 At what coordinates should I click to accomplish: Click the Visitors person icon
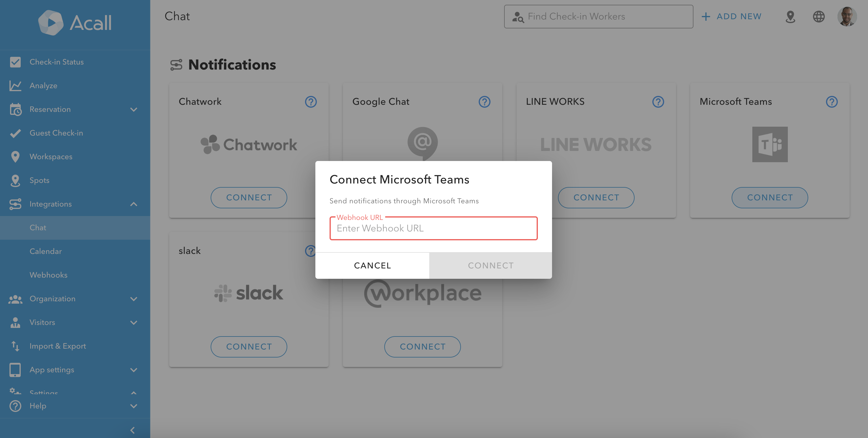[x=15, y=322]
